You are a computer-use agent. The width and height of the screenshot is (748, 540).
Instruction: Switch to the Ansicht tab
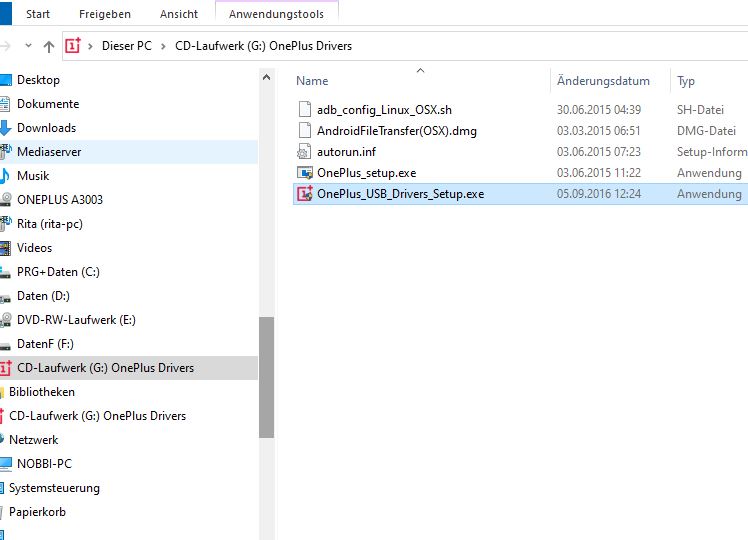click(179, 14)
